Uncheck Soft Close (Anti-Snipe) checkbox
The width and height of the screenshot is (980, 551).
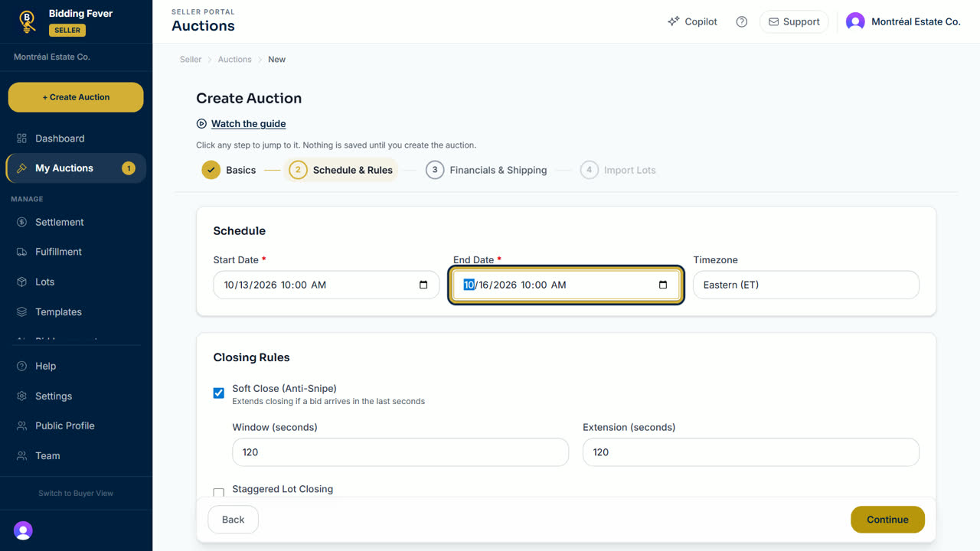[x=219, y=393]
